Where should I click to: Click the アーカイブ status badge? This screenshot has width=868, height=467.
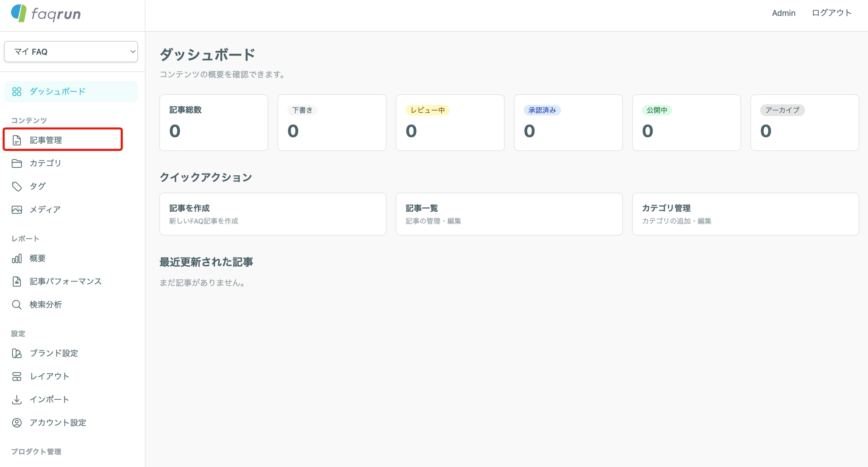(782, 110)
